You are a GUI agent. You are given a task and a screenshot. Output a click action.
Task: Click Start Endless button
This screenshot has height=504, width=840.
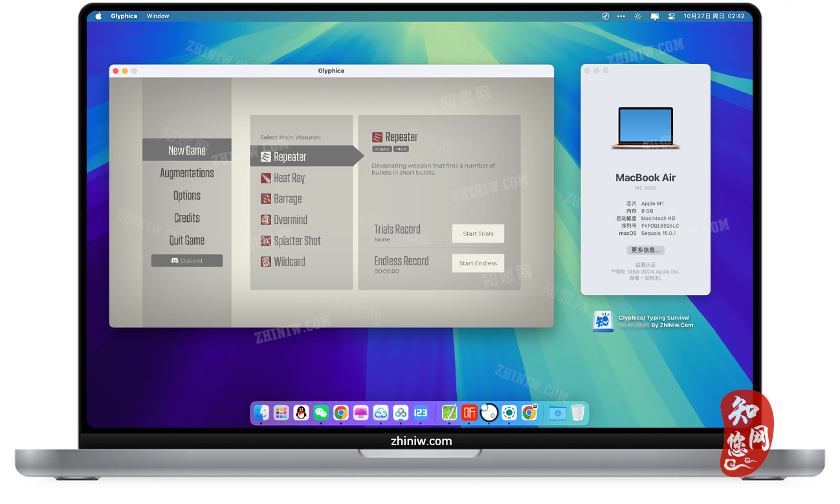(x=478, y=263)
